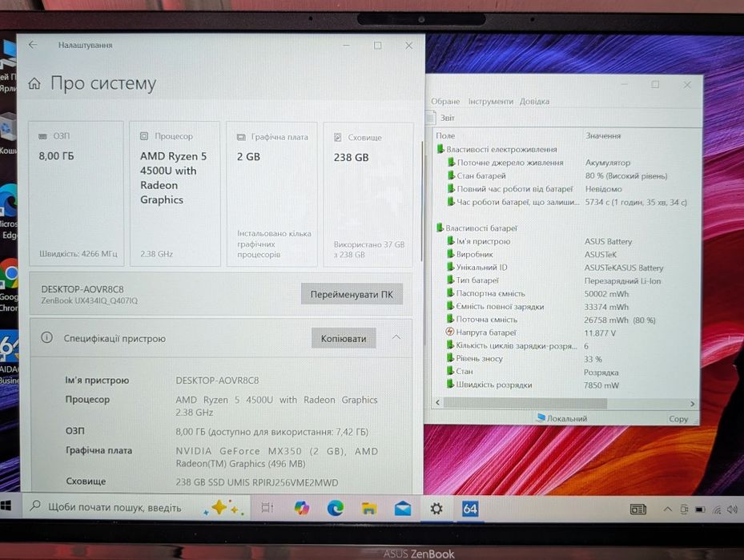The height and width of the screenshot is (560, 744).
Task: Open Microsoft Edge from the taskbar
Action: tap(336, 508)
